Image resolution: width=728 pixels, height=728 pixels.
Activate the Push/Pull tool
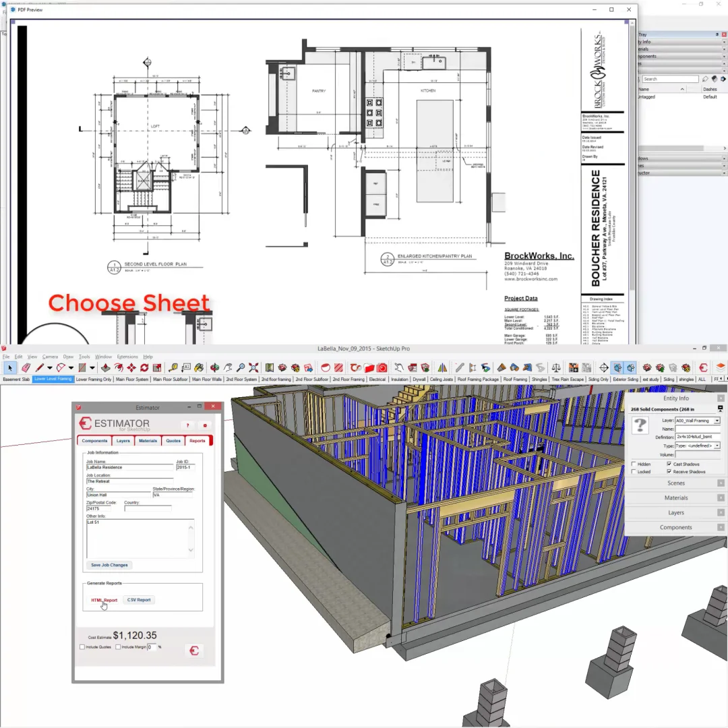tap(105, 368)
